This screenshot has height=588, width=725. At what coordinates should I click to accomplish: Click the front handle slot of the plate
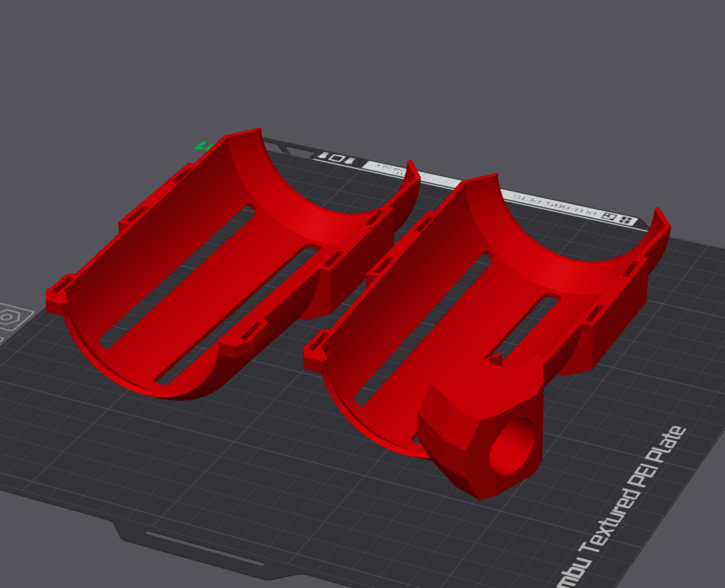204,548
